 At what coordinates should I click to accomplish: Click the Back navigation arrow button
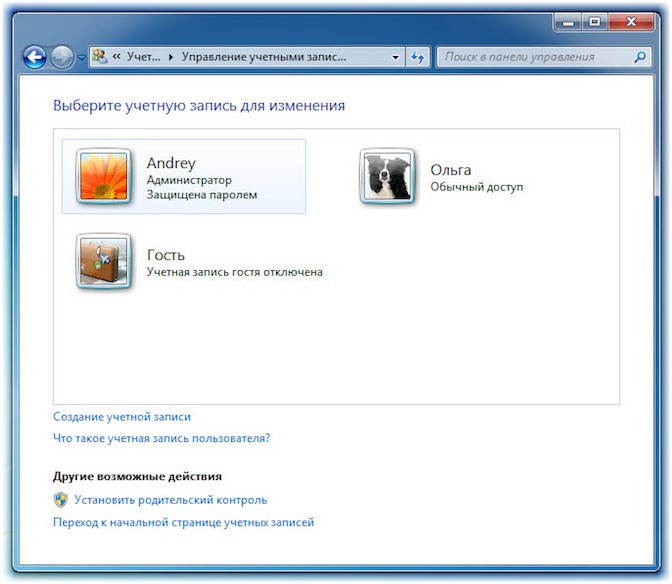(34, 57)
